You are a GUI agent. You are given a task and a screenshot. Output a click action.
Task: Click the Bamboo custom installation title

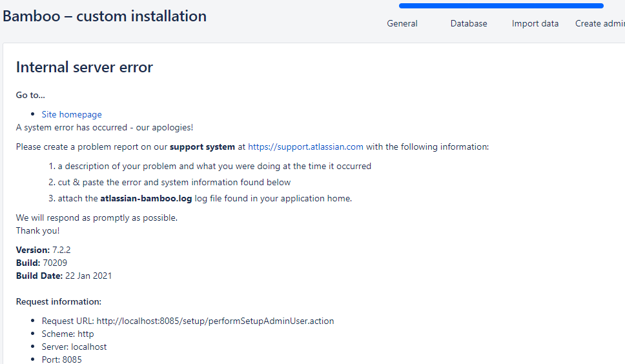[105, 16]
